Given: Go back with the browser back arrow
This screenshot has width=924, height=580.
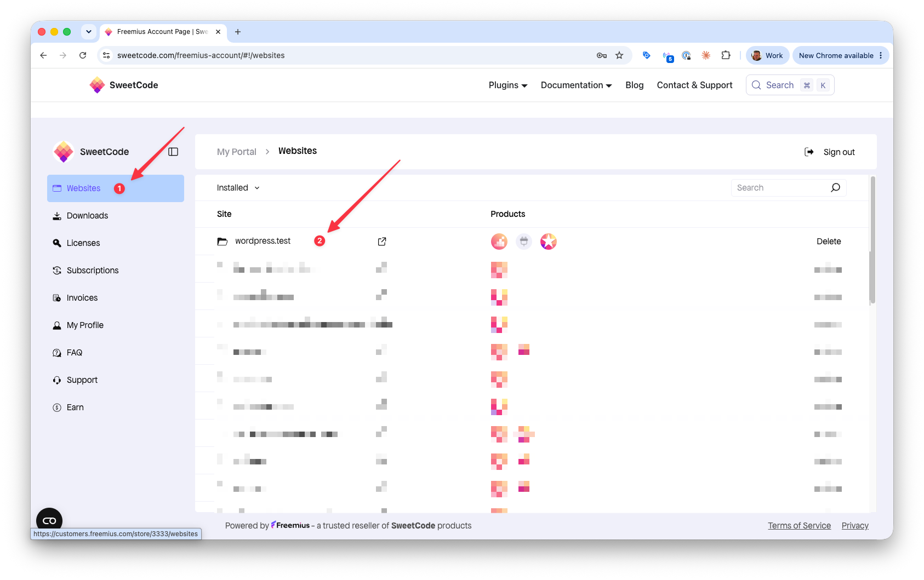Looking at the screenshot, I should pyautogui.click(x=43, y=55).
